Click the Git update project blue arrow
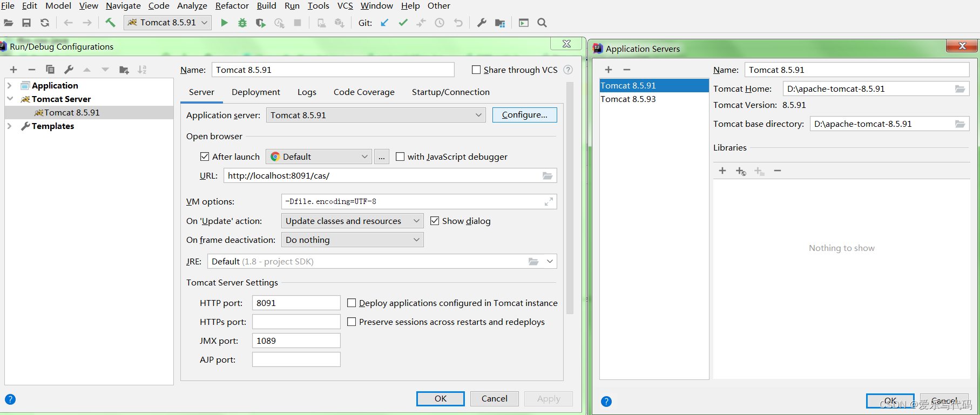 tap(384, 23)
